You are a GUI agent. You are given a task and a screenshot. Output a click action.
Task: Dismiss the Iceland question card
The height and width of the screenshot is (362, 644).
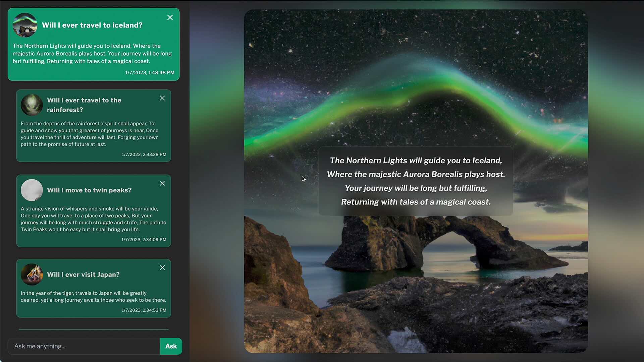tap(170, 17)
